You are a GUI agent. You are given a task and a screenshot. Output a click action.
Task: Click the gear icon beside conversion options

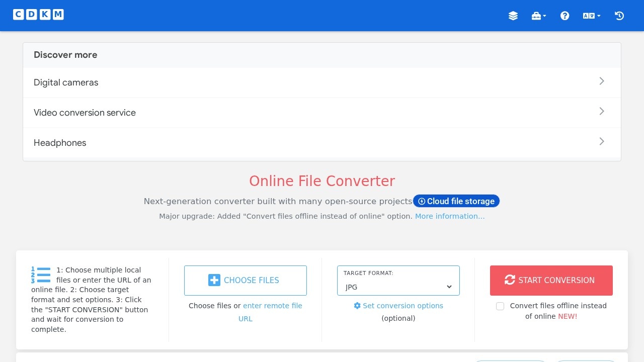(357, 306)
